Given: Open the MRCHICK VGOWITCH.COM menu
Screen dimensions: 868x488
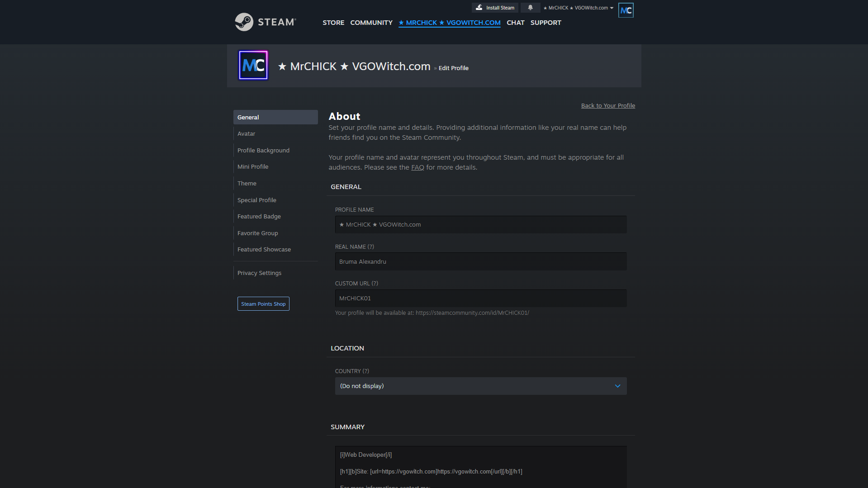Looking at the screenshot, I should [449, 23].
